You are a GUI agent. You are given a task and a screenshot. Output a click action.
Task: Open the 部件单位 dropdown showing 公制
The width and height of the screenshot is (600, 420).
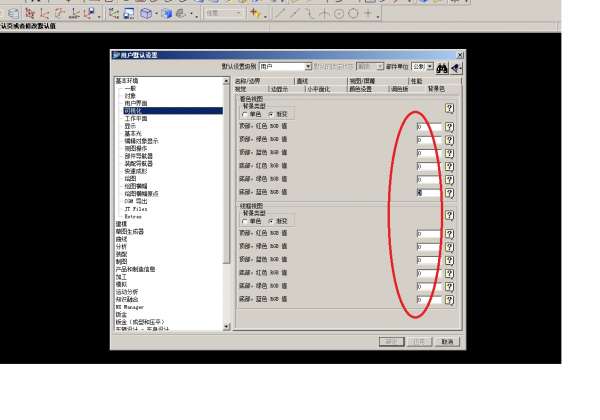click(423, 66)
